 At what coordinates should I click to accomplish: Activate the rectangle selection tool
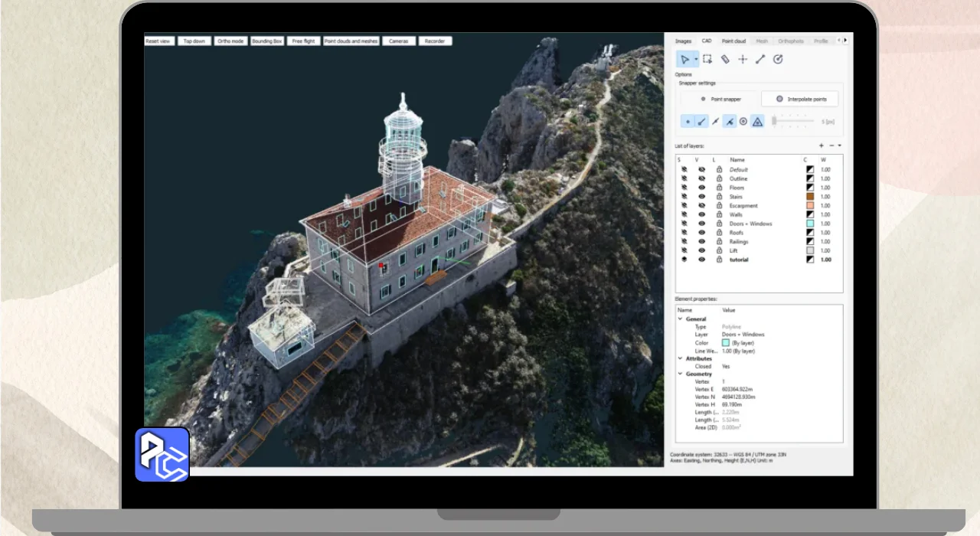(x=707, y=59)
